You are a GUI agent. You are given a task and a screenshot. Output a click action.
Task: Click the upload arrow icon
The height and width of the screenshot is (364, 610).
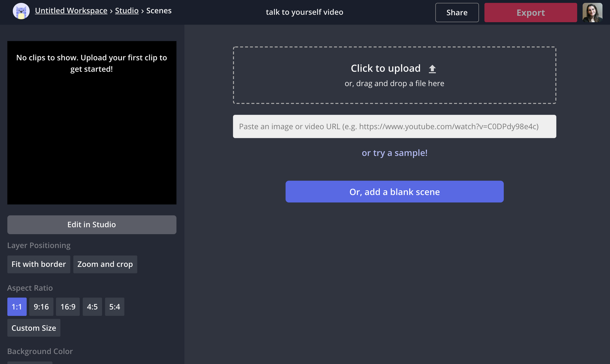pyautogui.click(x=432, y=69)
